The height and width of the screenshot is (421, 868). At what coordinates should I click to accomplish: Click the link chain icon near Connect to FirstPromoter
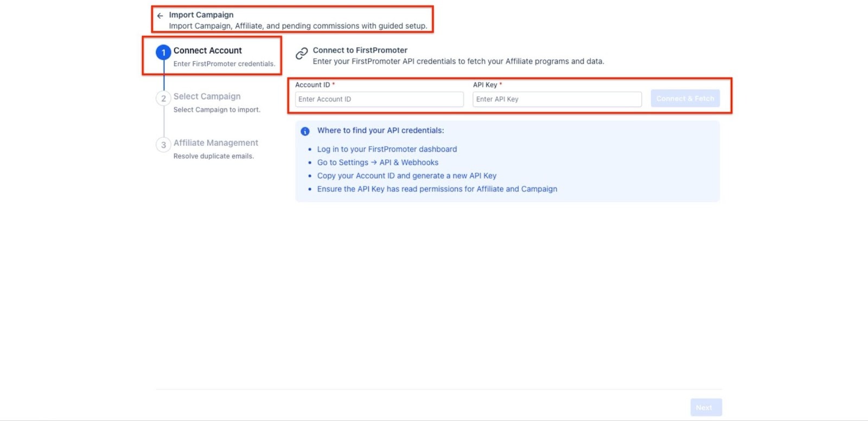tap(302, 53)
